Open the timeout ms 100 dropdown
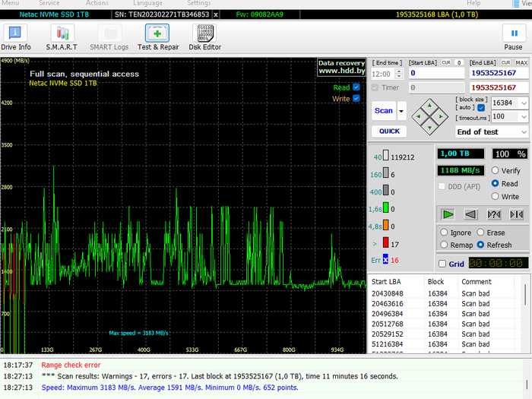Viewport: 532px width, 399px height. (x=524, y=117)
